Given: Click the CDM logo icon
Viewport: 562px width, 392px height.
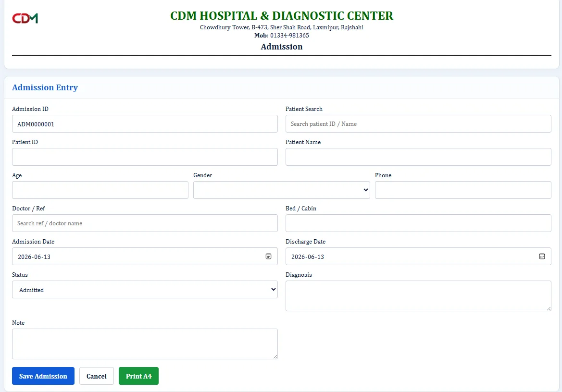Looking at the screenshot, I should click(x=25, y=18).
